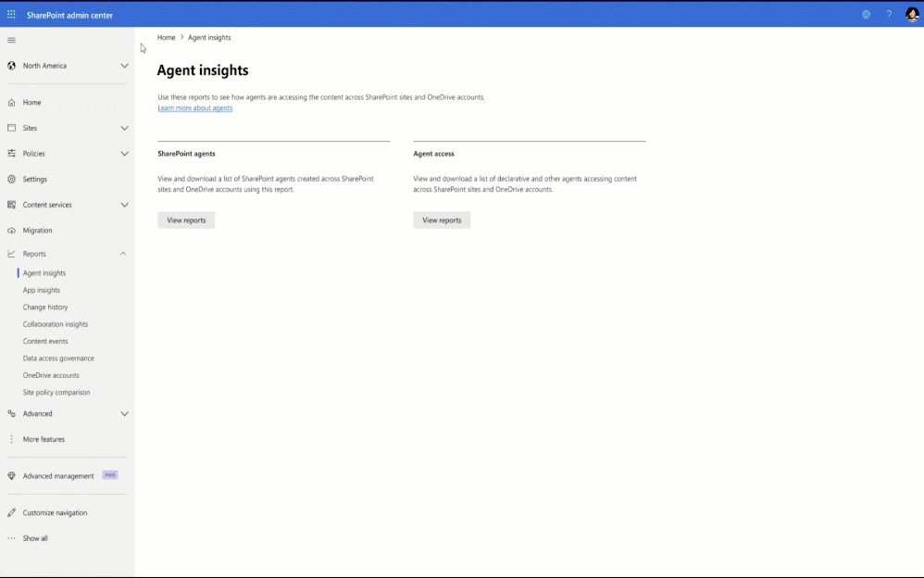The width and height of the screenshot is (924, 578).
Task: Open Advanced management label
Action: 58,476
